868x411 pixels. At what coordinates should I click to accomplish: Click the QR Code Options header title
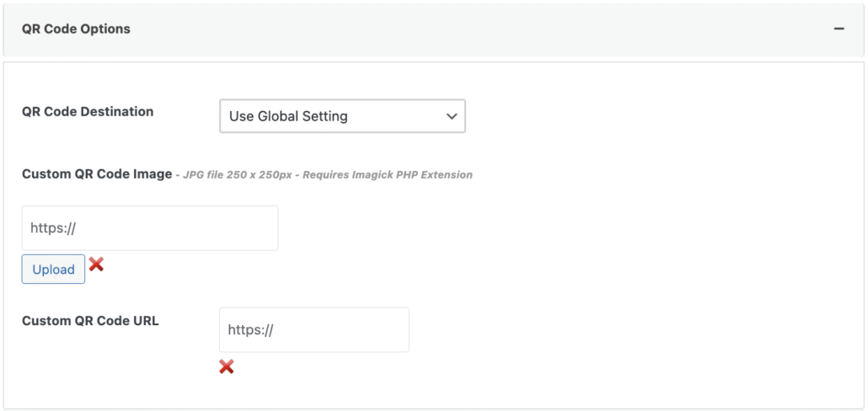click(76, 29)
